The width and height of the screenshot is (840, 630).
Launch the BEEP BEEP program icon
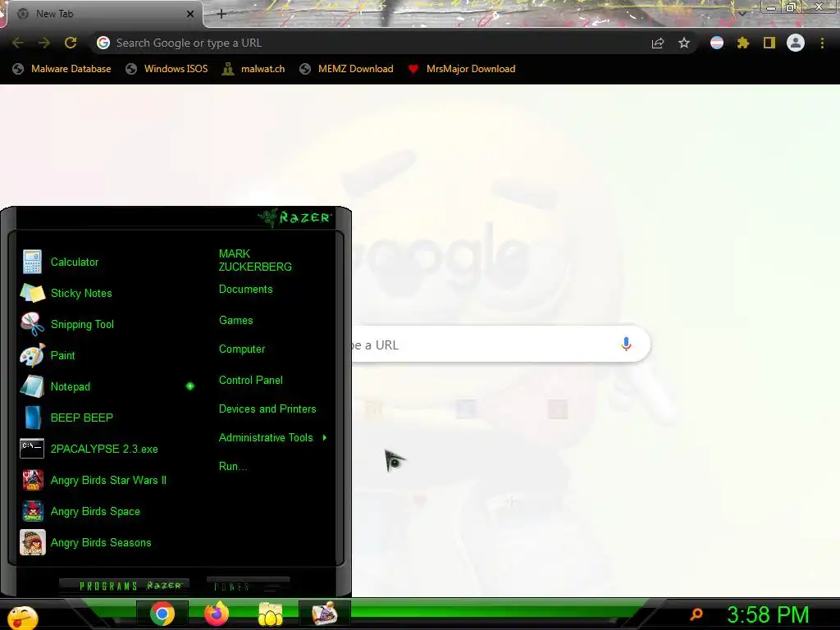coord(32,418)
